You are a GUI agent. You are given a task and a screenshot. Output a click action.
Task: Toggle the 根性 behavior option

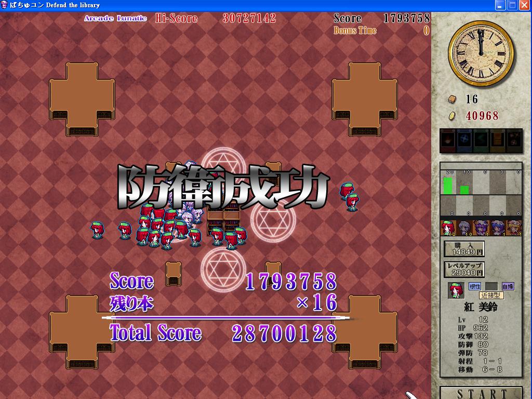pos(475,287)
